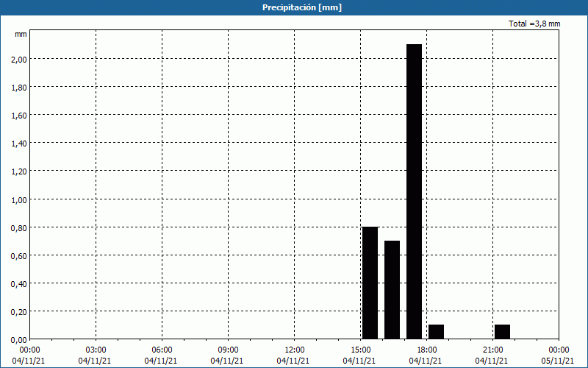Image resolution: width=588 pixels, height=368 pixels.
Task: Click the 2,00 y-axis value
Action: (18, 59)
